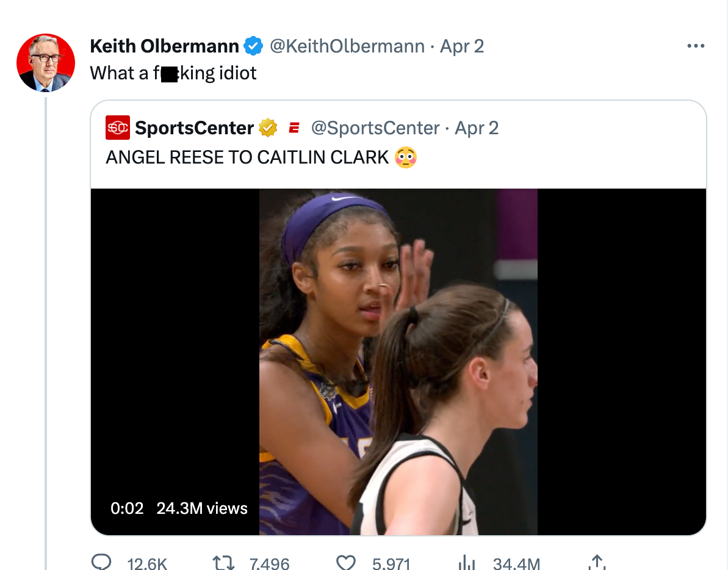The image size is (728, 570).
Task: Click the 24.3M views video label
Action: [202, 508]
